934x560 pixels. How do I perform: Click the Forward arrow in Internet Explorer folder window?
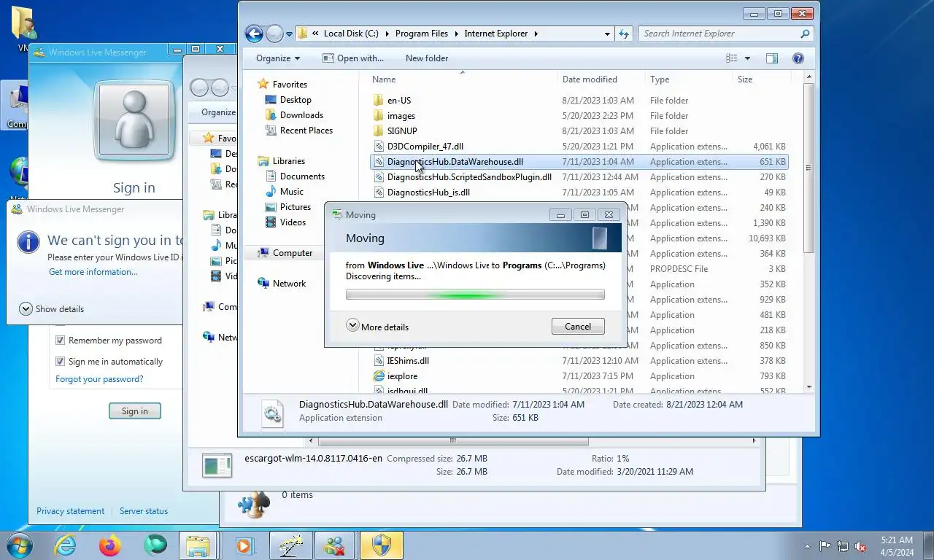pos(274,34)
